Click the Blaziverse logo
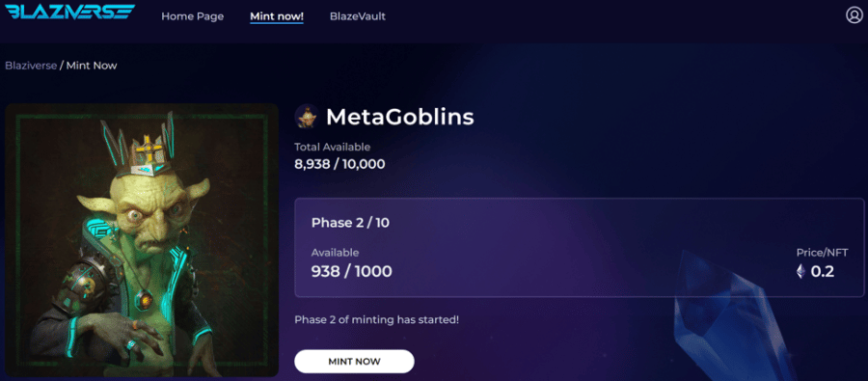Viewport: 868px width, 381px height. pos(69,12)
